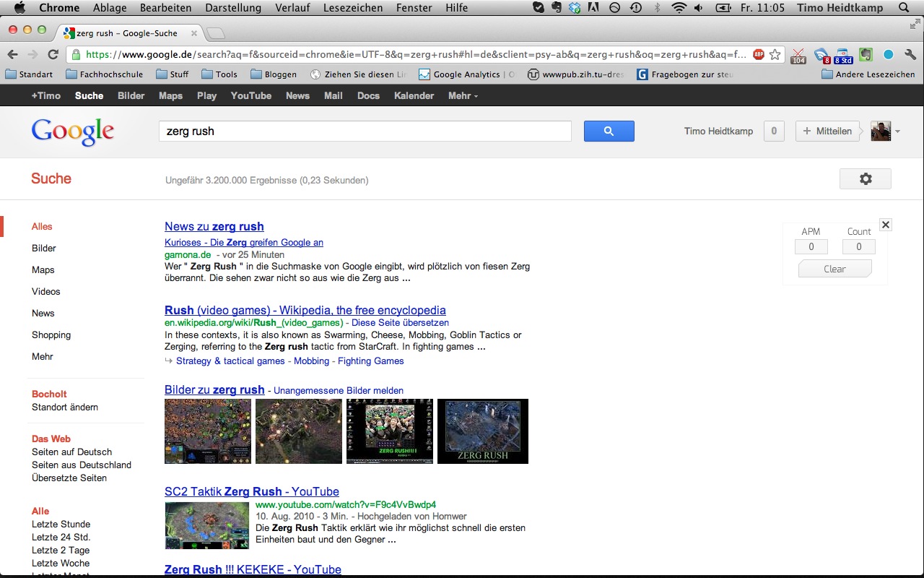Viewport: 924px width, 578px height.
Task: Open Google Analytics bookmark
Action: (x=467, y=74)
